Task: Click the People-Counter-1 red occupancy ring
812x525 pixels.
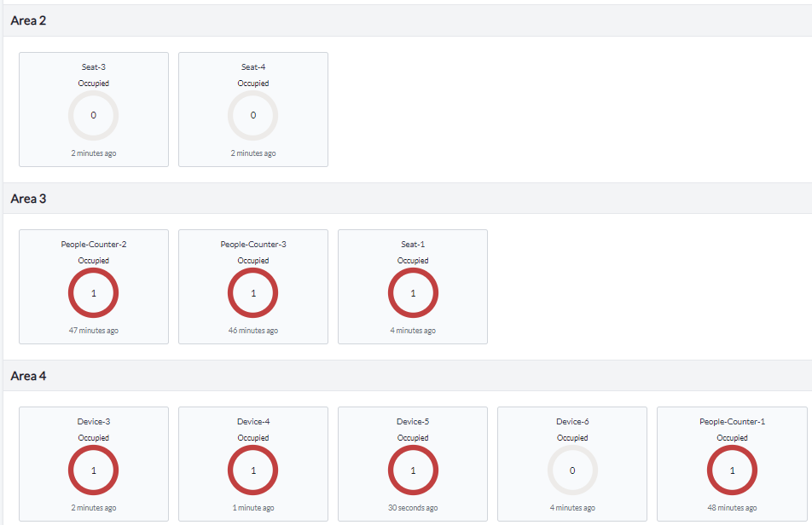Action: 732,470
